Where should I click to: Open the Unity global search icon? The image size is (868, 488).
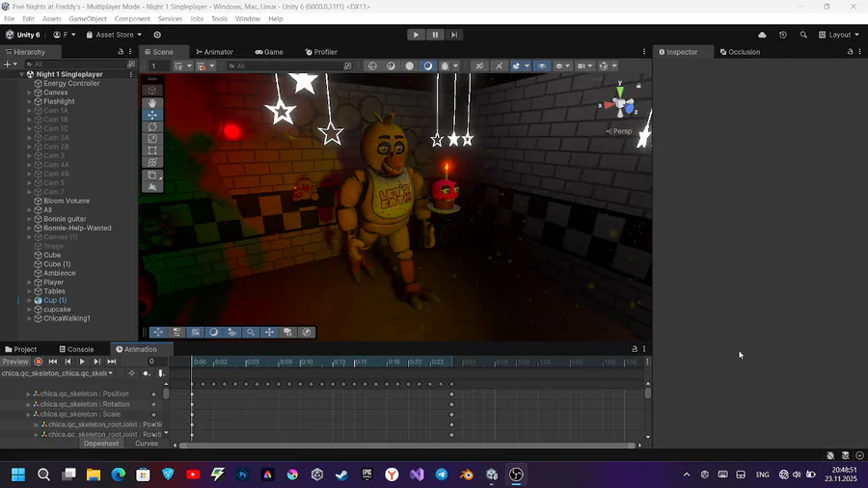click(x=803, y=35)
